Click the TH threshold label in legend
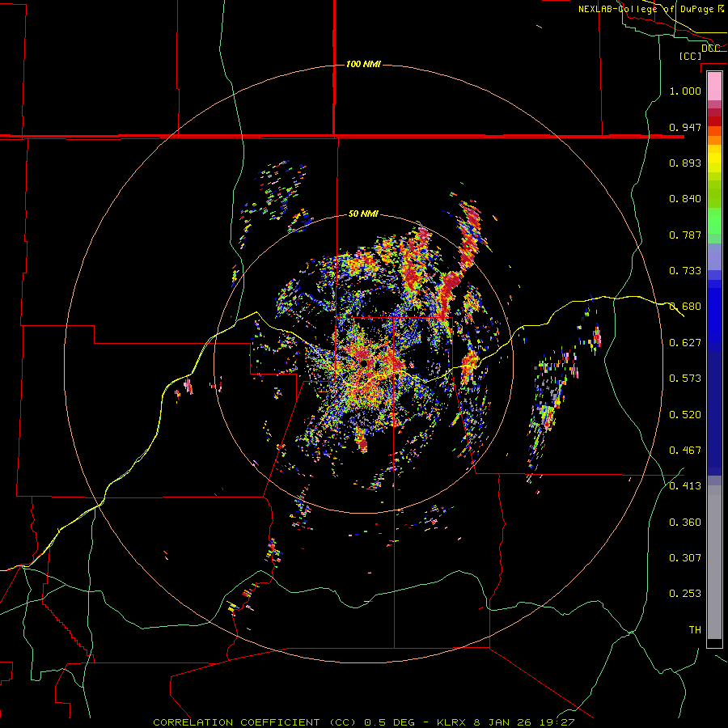The width and height of the screenshot is (728, 728). click(x=695, y=630)
